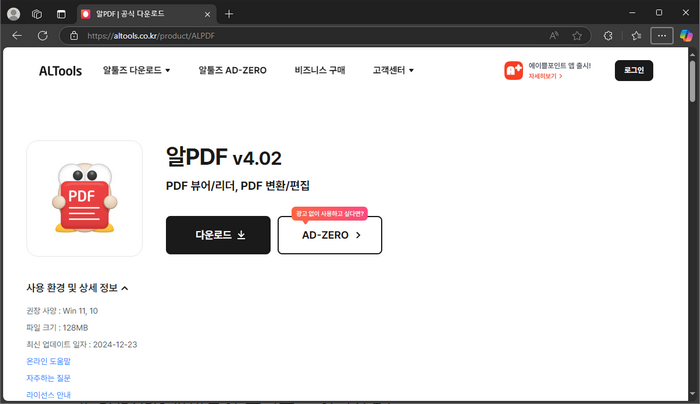The width and height of the screenshot is (700, 404).
Task: Open the 알툴즈 AD-ZERO menu item
Action: pyautogui.click(x=232, y=71)
